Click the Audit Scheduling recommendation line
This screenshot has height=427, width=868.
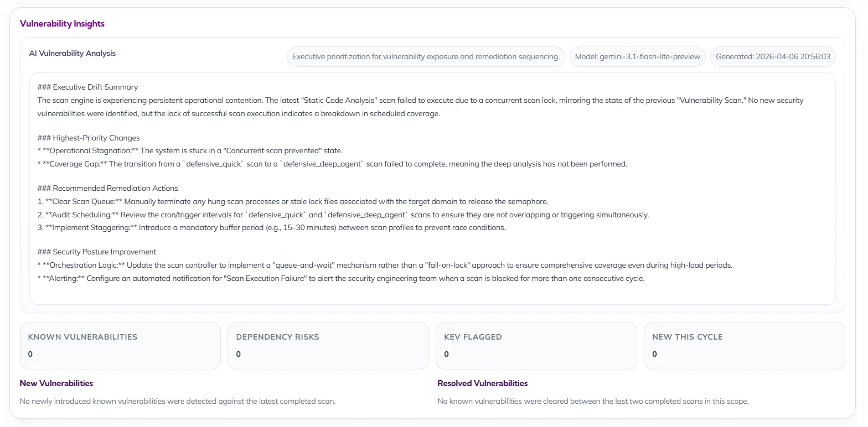pos(343,215)
